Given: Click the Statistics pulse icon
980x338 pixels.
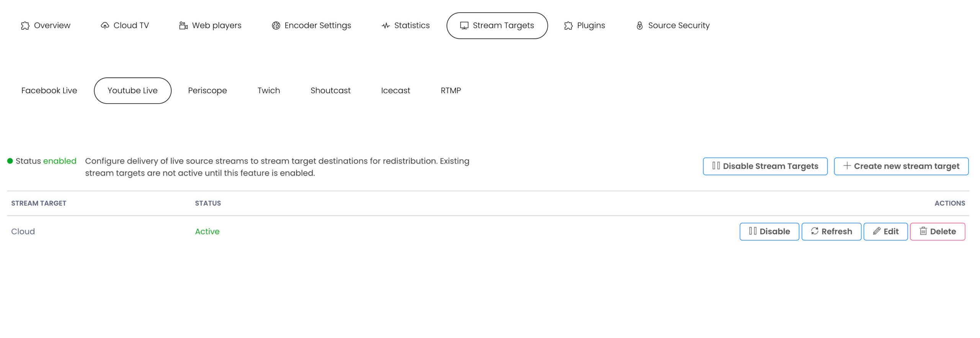Looking at the screenshot, I should 385,26.
